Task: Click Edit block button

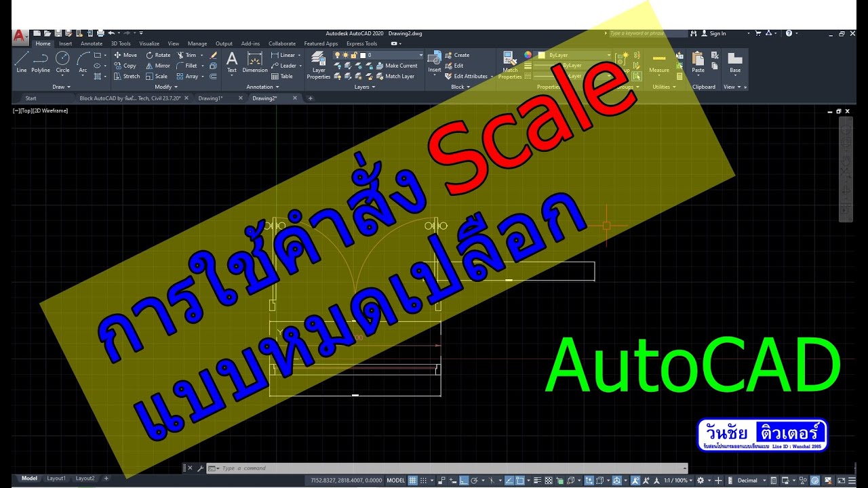Action: [x=454, y=66]
